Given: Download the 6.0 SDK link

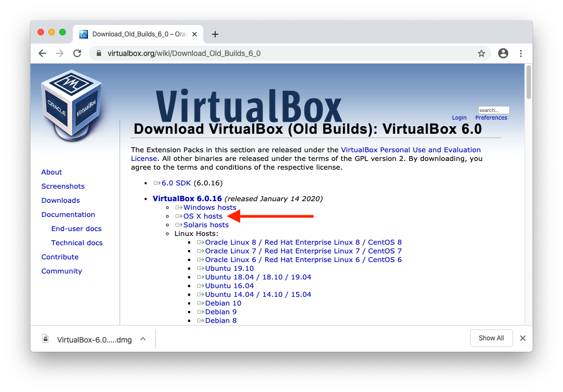Looking at the screenshot, I should coord(176,183).
